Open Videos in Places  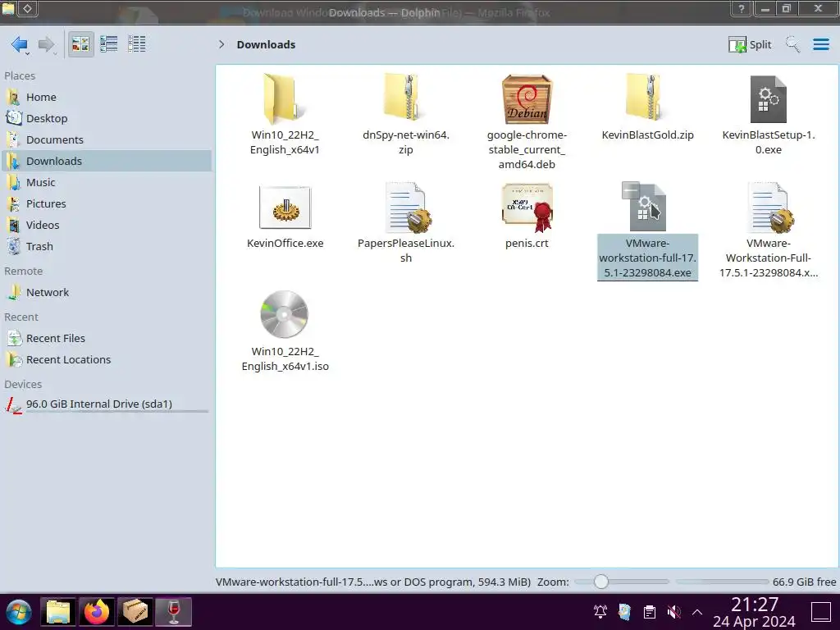coord(106,225)
